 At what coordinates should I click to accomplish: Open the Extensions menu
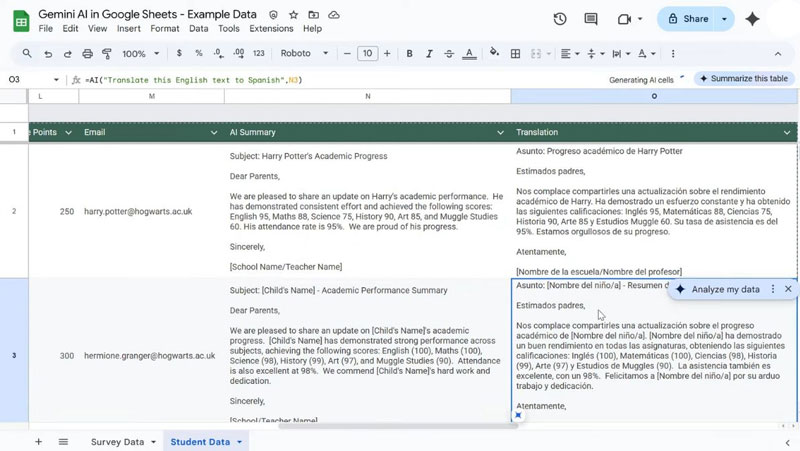pos(270,29)
